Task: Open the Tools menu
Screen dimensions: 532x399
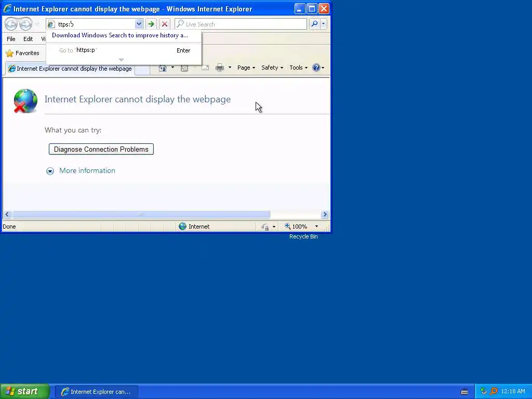Action: [x=298, y=68]
